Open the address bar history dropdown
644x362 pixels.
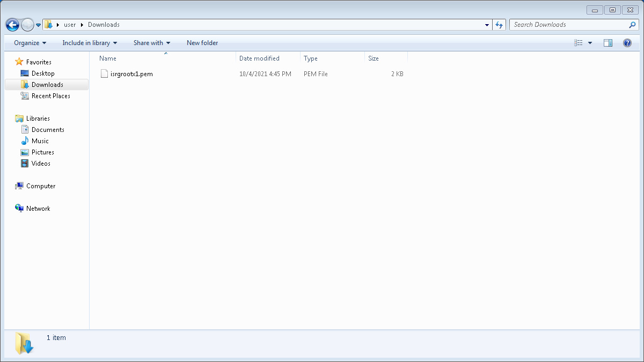pyautogui.click(x=487, y=25)
